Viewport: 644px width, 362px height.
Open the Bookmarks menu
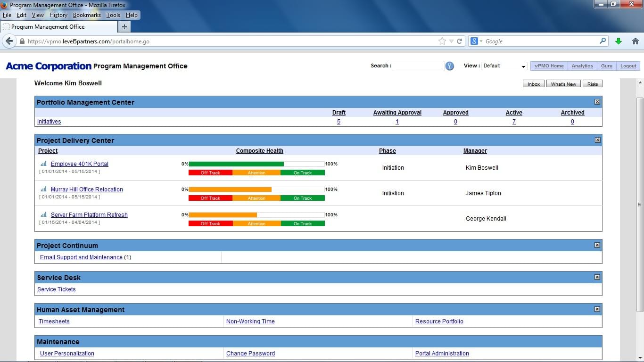point(87,15)
